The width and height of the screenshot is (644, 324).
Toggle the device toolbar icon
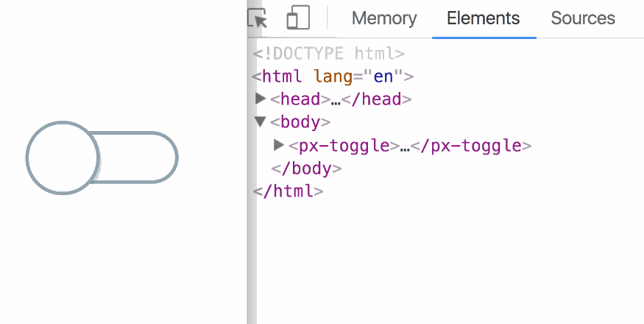pos(298,18)
